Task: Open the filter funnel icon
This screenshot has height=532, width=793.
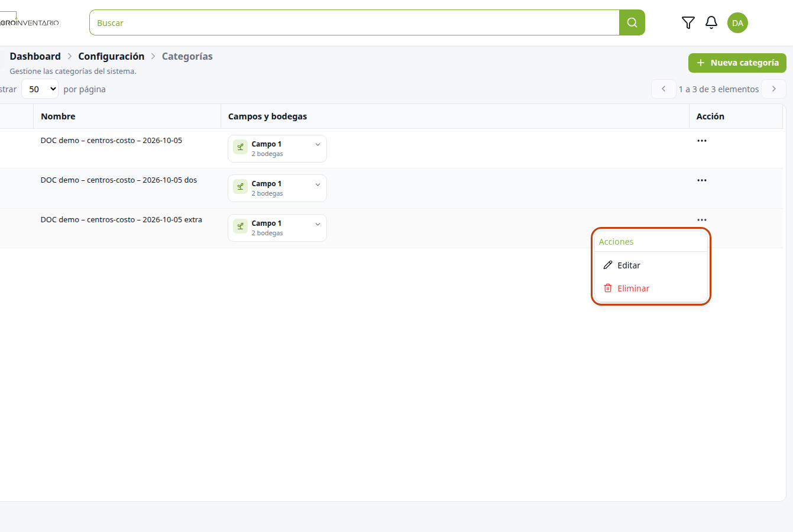Action: click(688, 22)
